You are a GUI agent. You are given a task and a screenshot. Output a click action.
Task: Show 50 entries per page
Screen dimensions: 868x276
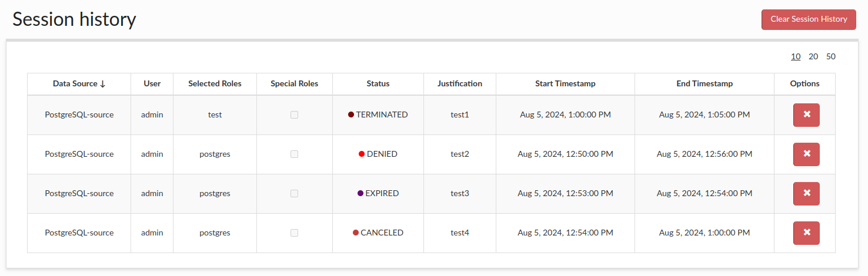point(831,57)
